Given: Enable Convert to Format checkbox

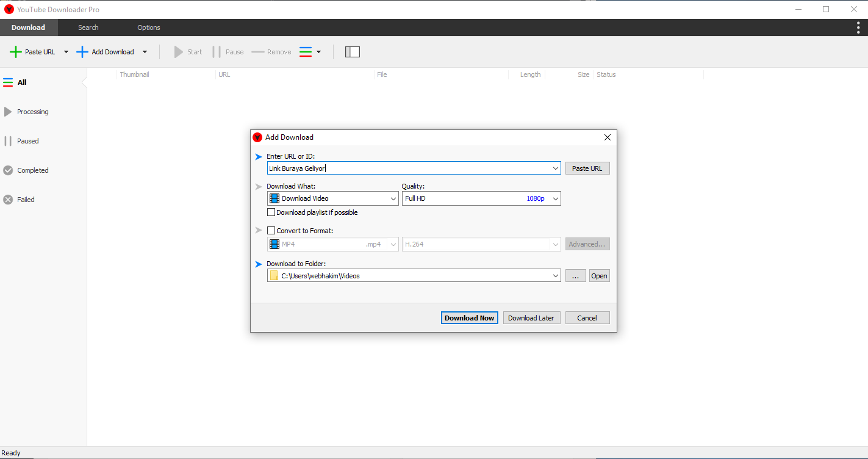Looking at the screenshot, I should (271, 231).
